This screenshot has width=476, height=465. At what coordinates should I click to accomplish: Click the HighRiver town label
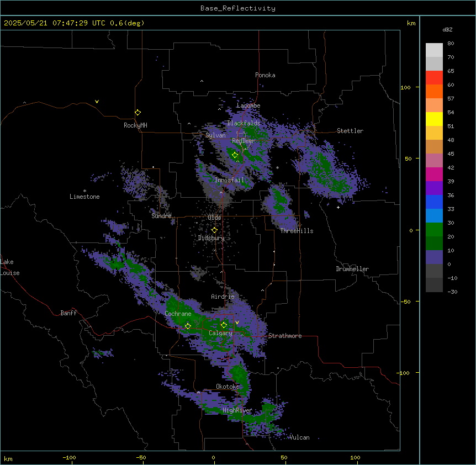(x=237, y=410)
